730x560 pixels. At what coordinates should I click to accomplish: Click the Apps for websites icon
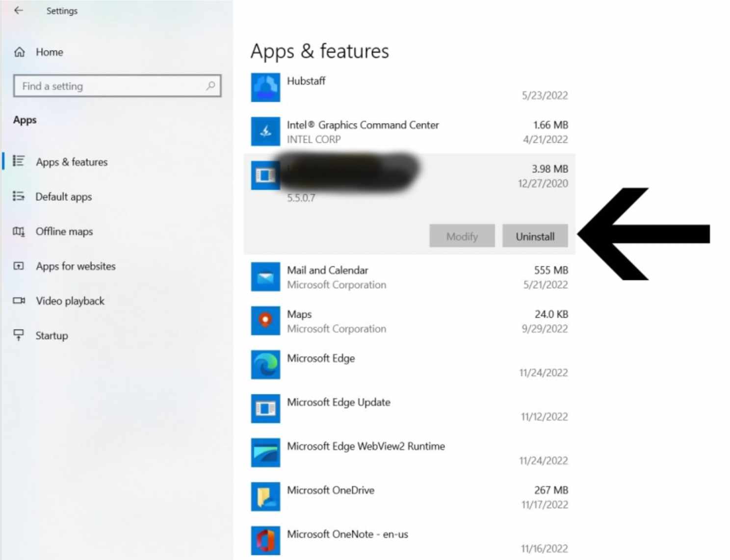[19, 266]
